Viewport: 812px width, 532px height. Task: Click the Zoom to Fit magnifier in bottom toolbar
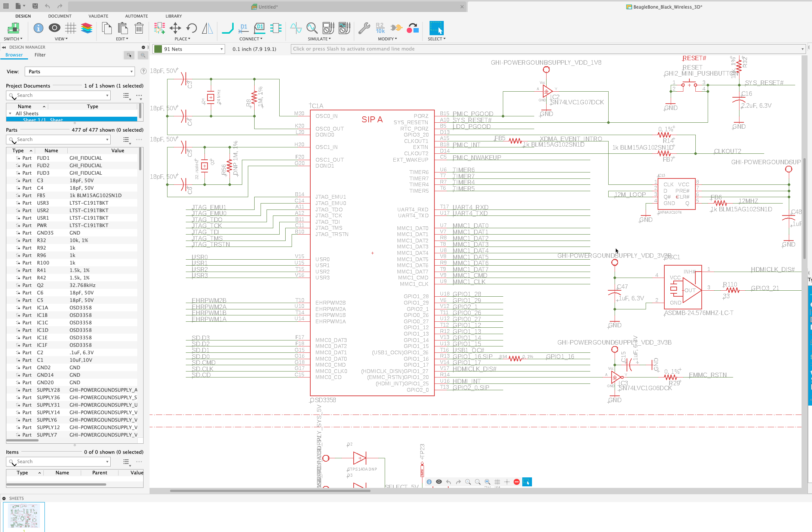(x=487, y=482)
